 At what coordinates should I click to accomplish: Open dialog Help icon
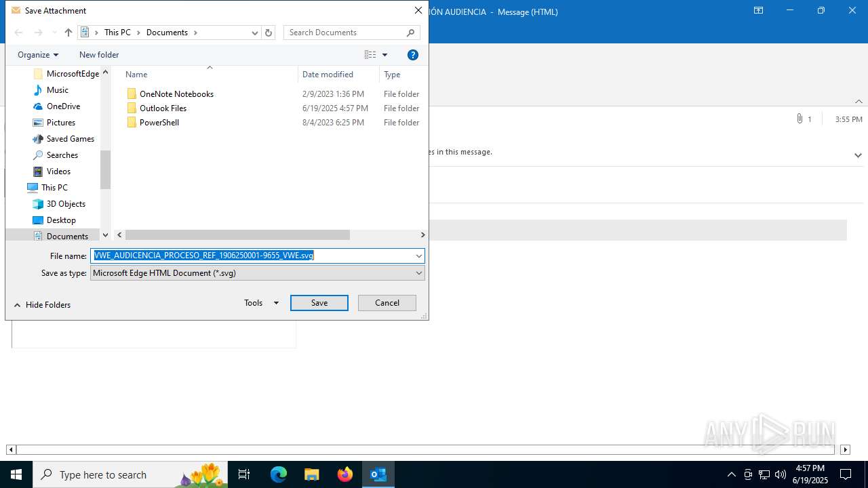412,55
